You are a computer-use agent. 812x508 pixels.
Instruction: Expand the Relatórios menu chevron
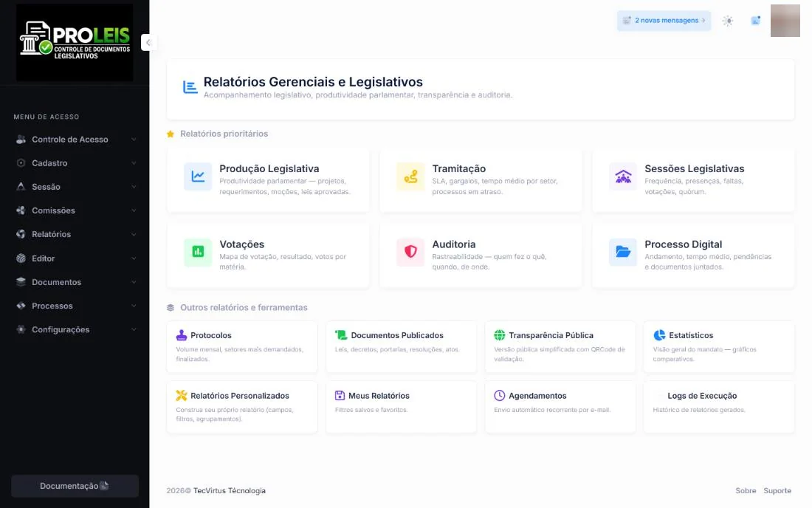134,234
